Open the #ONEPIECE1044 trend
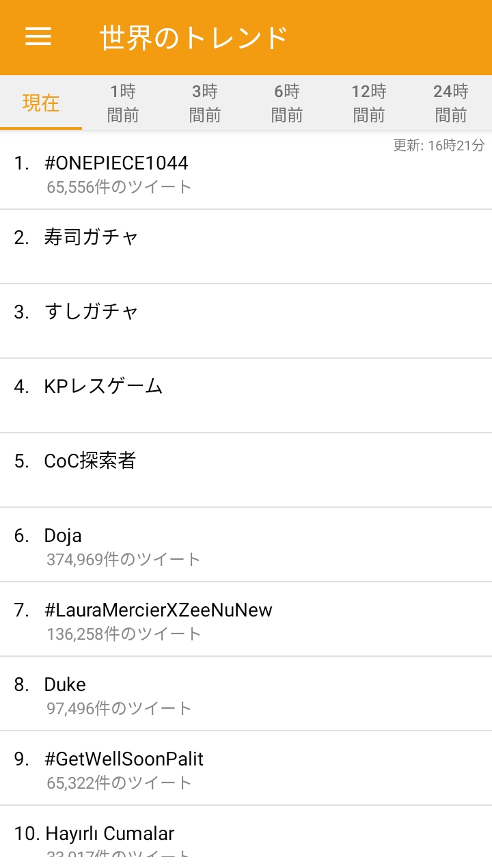The height and width of the screenshot is (868, 492). point(116,163)
